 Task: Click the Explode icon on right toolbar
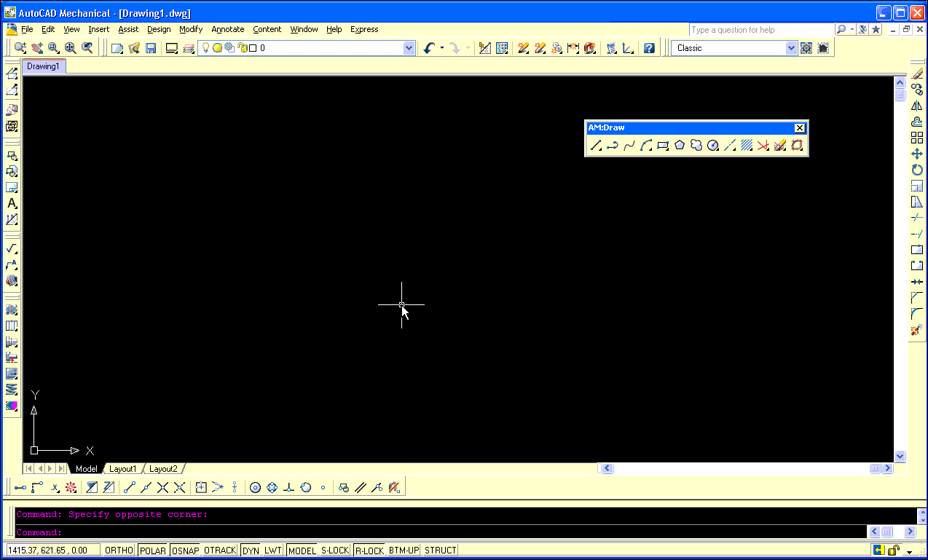pos(917,331)
